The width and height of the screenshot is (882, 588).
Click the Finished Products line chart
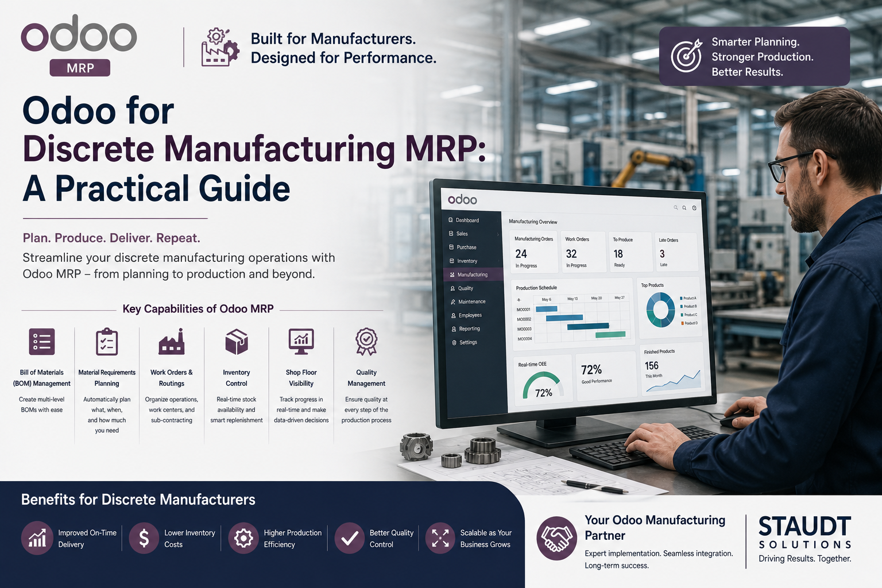tap(674, 381)
